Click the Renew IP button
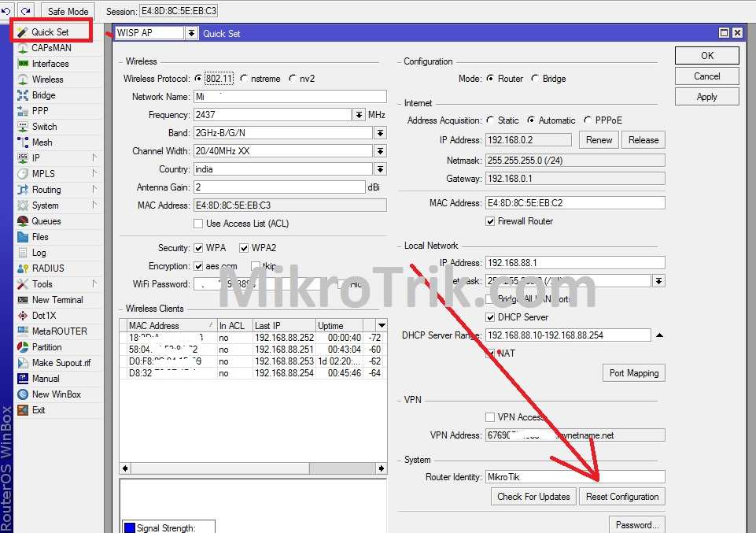756x533 pixels. 599,140
